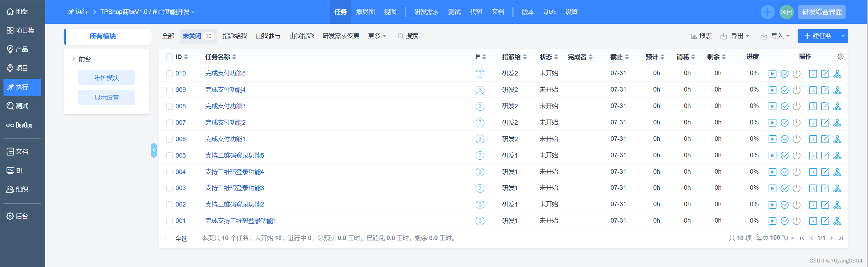Check the box for task 010
The width and height of the screenshot is (868, 267).
pyautogui.click(x=169, y=73)
